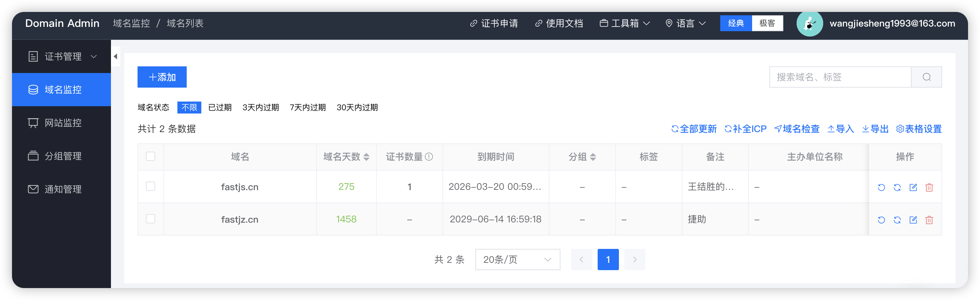Screen dimensions: 980x300
Task: Open 网站监控 in the sidebar
Action: 62,123
